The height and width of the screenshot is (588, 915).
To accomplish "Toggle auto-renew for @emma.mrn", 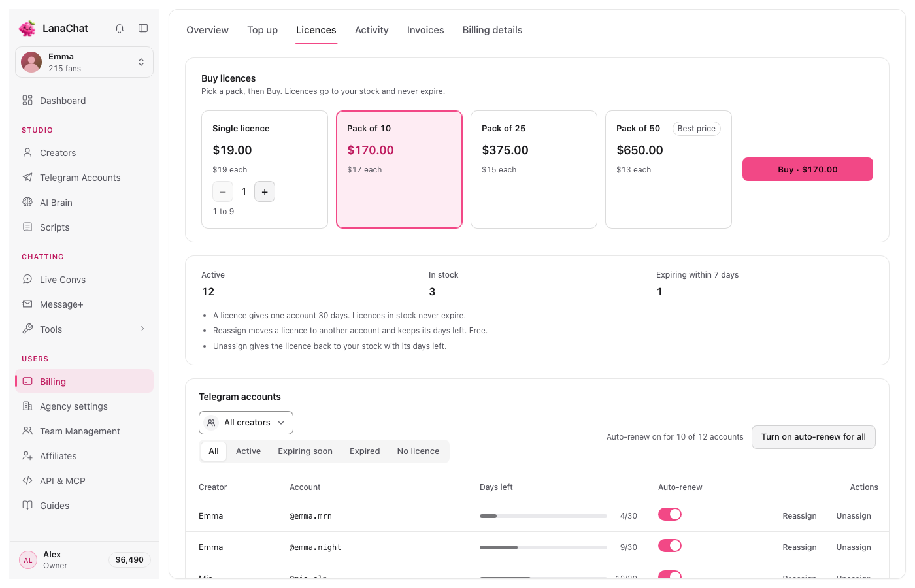I will [x=670, y=515].
